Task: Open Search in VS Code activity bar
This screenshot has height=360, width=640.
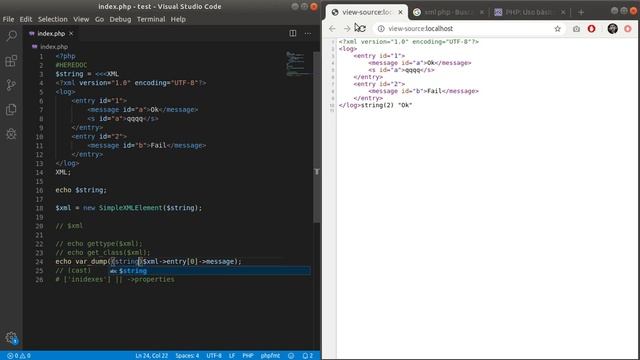Action: (11, 36)
